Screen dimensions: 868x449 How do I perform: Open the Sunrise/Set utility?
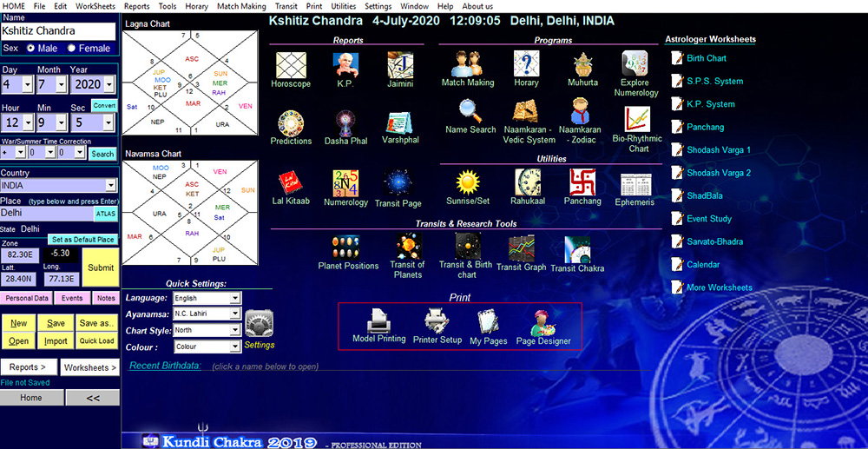pyautogui.click(x=468, y=182)
